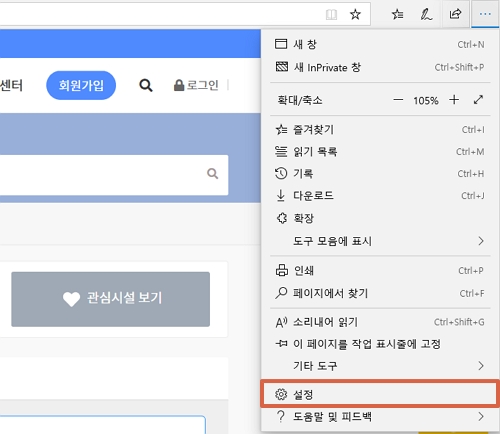Screen dimensions: 500x434
Task: Open the 다운로드 menu item
Action: pyautogui.click(x=380, y=196)
